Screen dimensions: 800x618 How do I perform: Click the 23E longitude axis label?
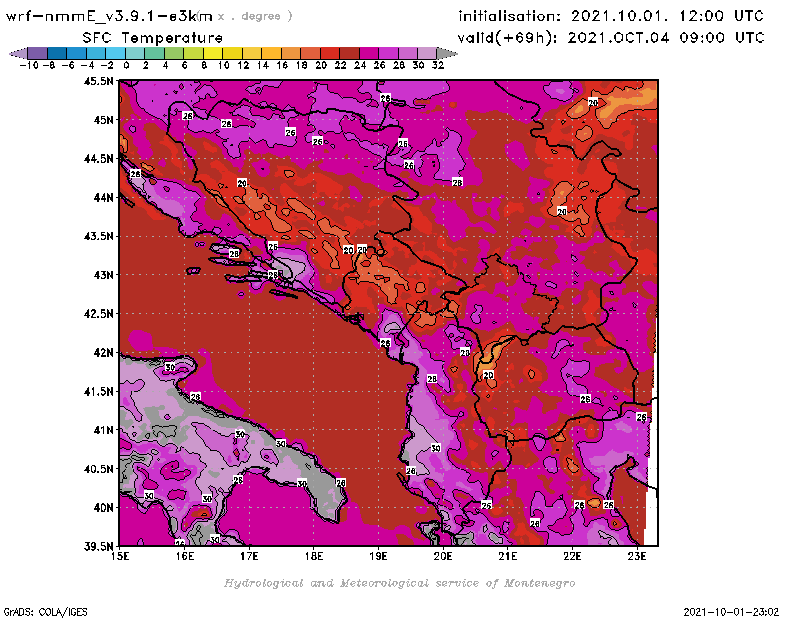pos(637,556)
